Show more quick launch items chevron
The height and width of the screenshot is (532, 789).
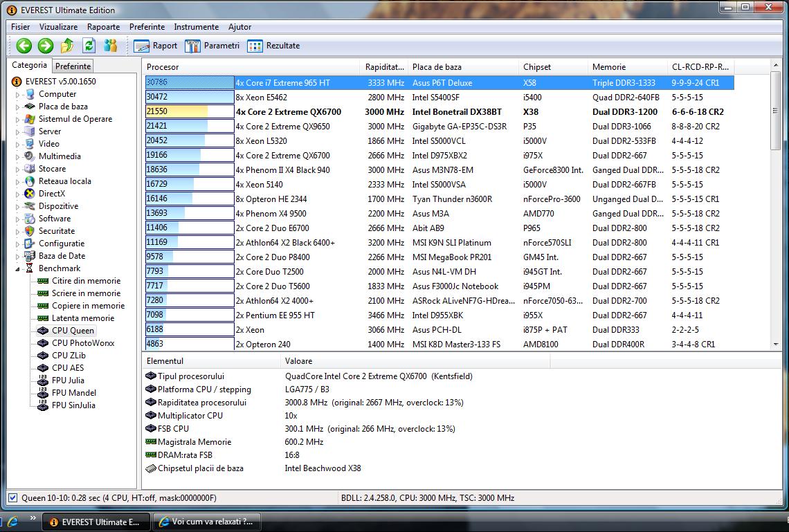pos(33,518)
